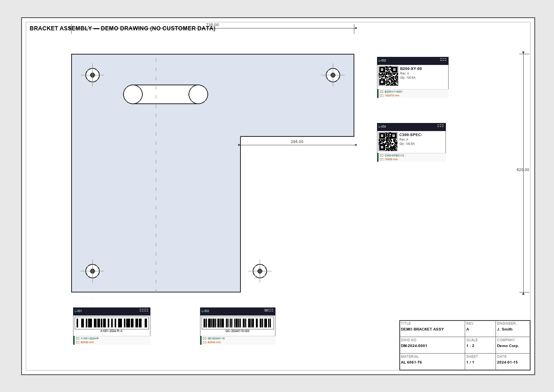Click the A1001-2024-R-A barcode
Image resolution: width=554 pixels, height=392 pixels.
[112, 323]
